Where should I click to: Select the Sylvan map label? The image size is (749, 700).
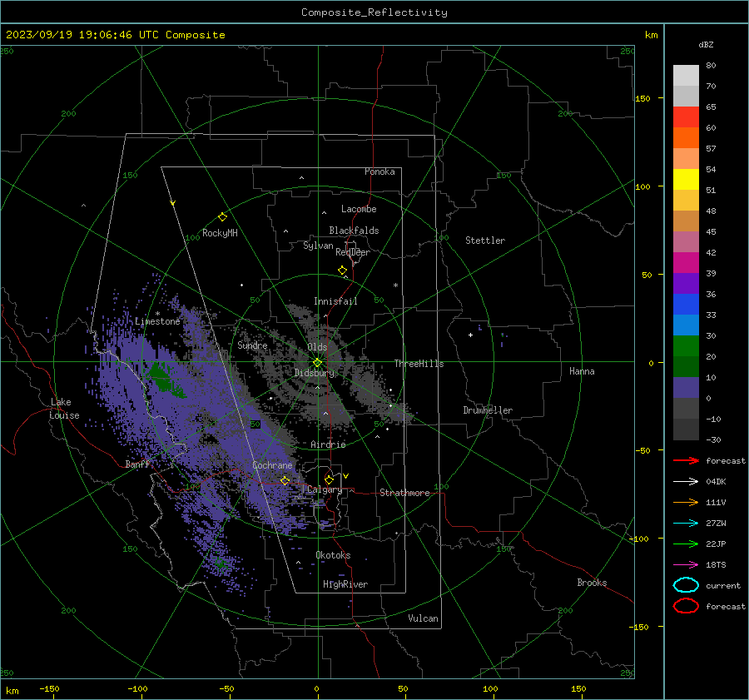[x=318, y=246]
